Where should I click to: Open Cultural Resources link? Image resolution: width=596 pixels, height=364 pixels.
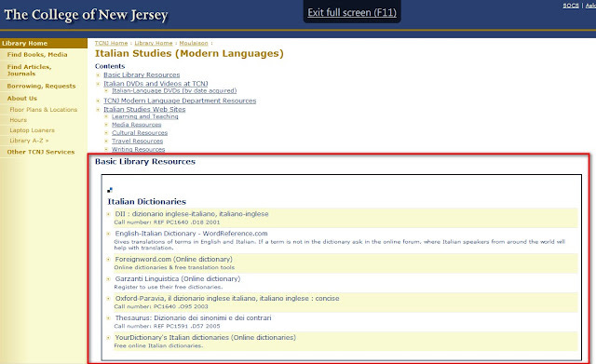(140, 133)
